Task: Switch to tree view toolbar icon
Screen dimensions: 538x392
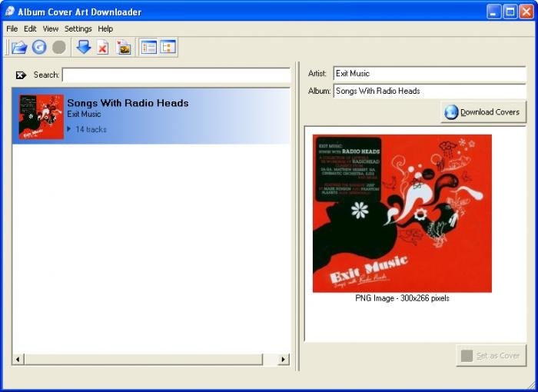Action: pos(168,47)
